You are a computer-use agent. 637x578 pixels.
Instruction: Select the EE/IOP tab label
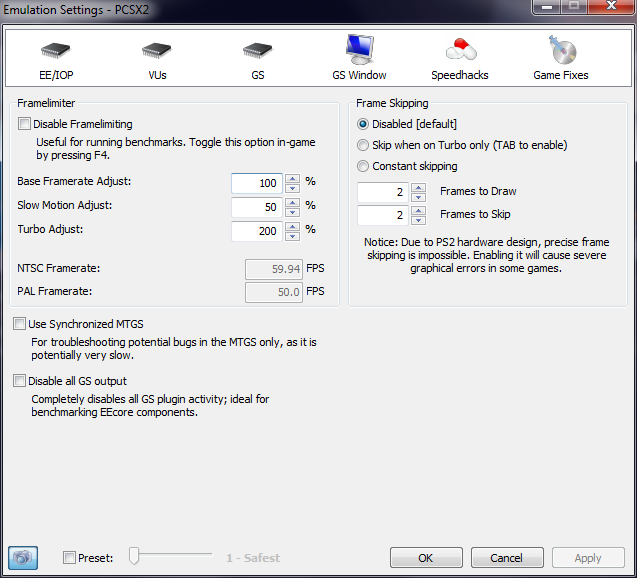tap(56, 75)
